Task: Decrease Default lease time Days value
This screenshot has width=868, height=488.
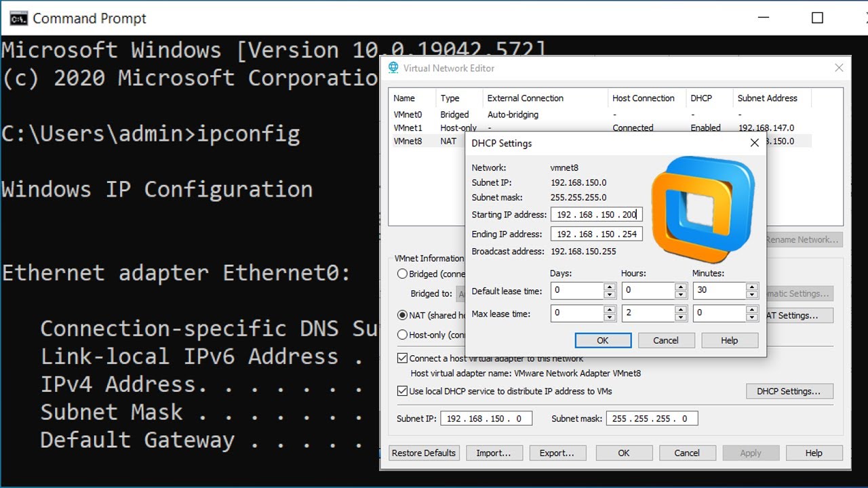Action: coord(610,295)
